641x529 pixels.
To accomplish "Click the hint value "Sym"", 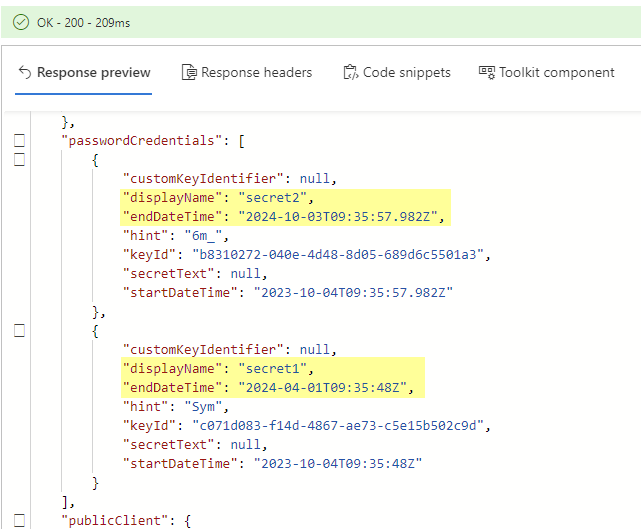I will [x=203, y=407].
